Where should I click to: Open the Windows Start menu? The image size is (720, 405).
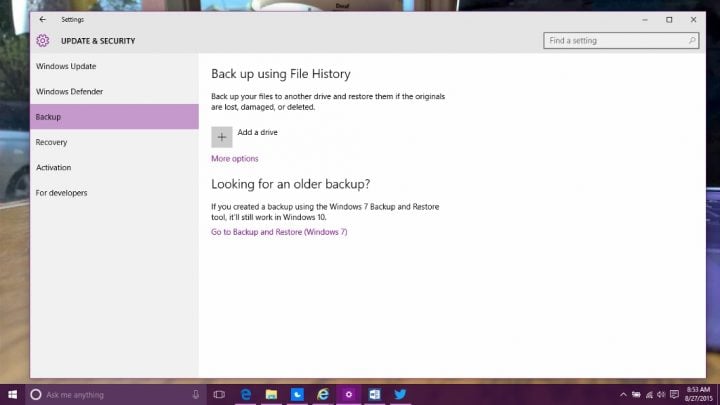pos(12,394)
